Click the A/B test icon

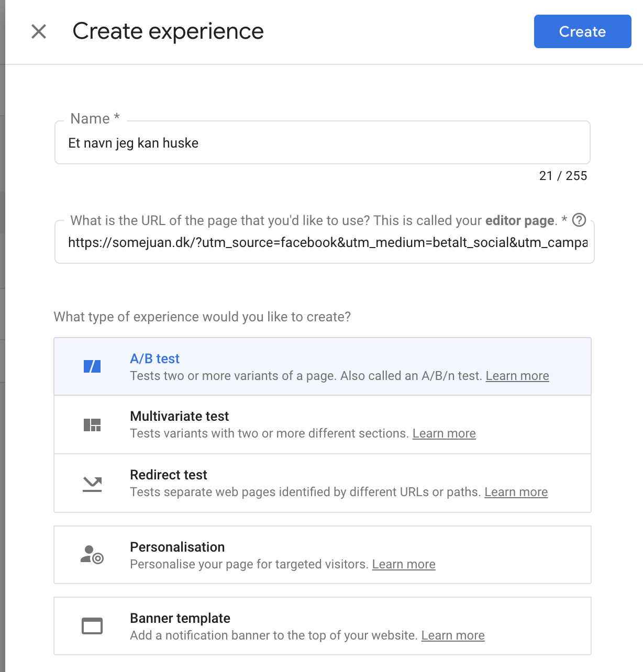tap(92, 366)
